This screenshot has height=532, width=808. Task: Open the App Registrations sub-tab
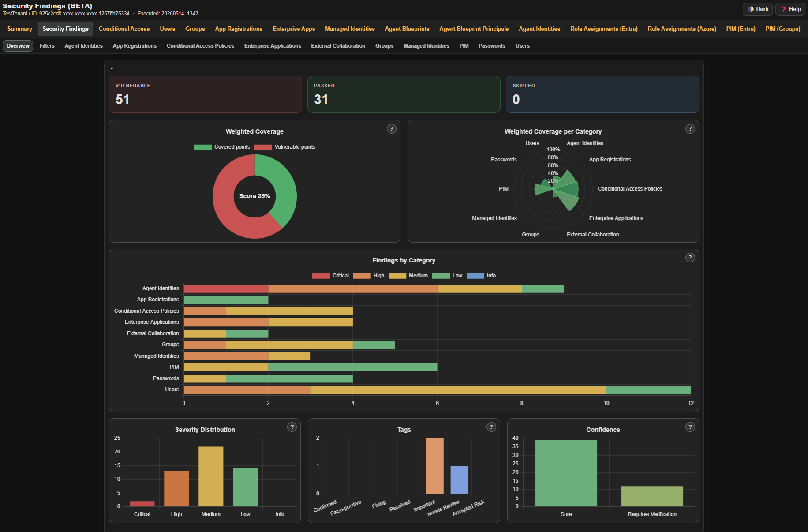click(x=135, y=46)
